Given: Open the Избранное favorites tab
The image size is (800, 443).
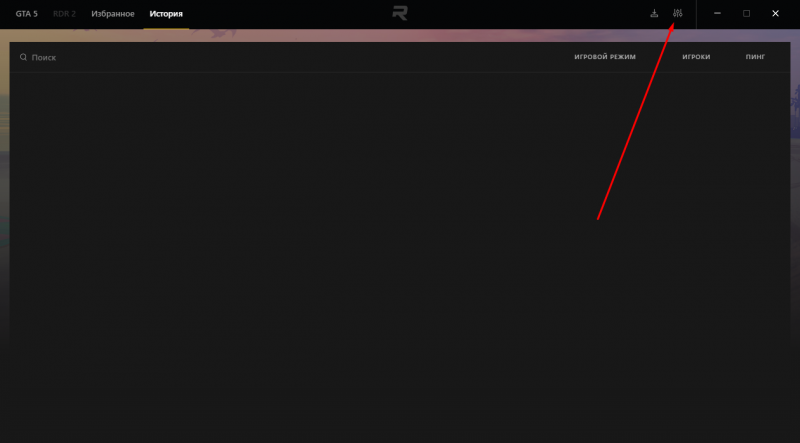Looking at the screenshot, I should (112, 14).
